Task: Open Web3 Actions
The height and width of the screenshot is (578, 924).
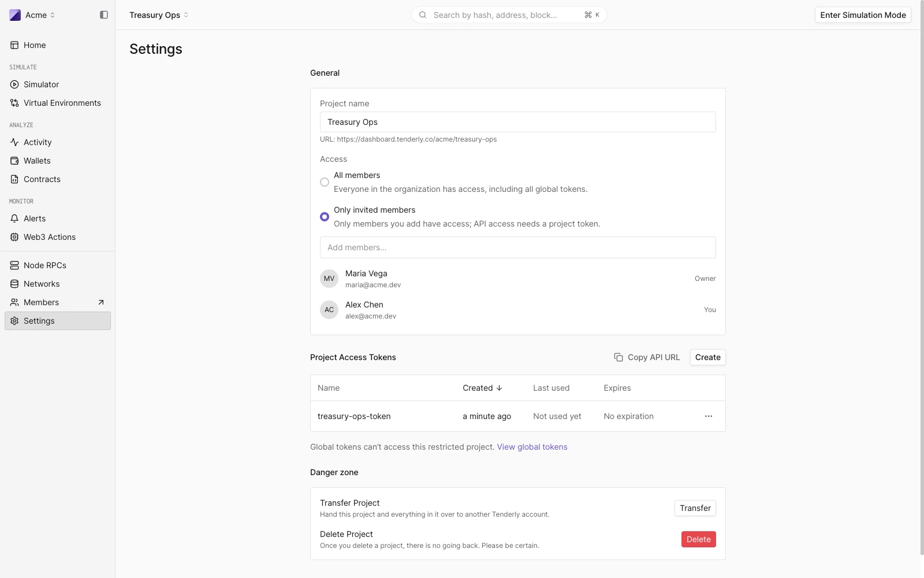Action: (x=58, y=237)
